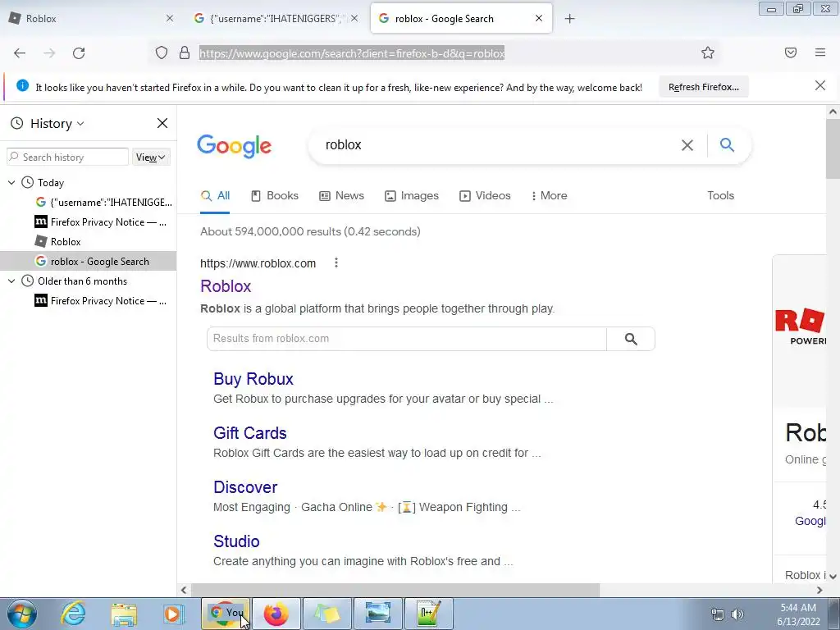Switch to Firefox taskbar button
This screenshot has width=840, height=630.
(276, 614)
